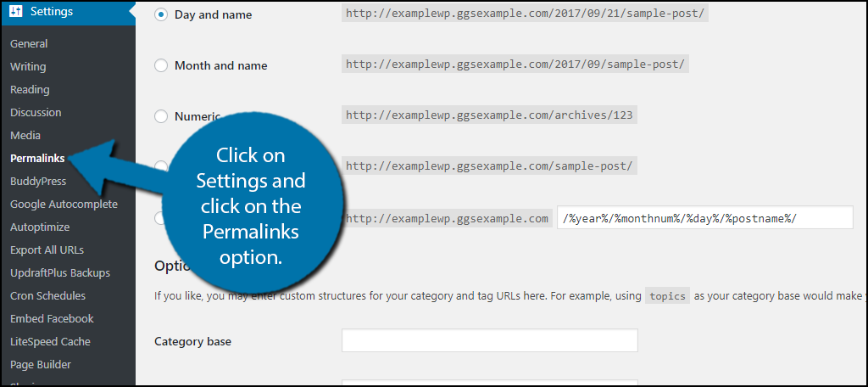Go to Writing settings
Image resolution: width=868 pixels, height=387 pixels.
[28, 66]
